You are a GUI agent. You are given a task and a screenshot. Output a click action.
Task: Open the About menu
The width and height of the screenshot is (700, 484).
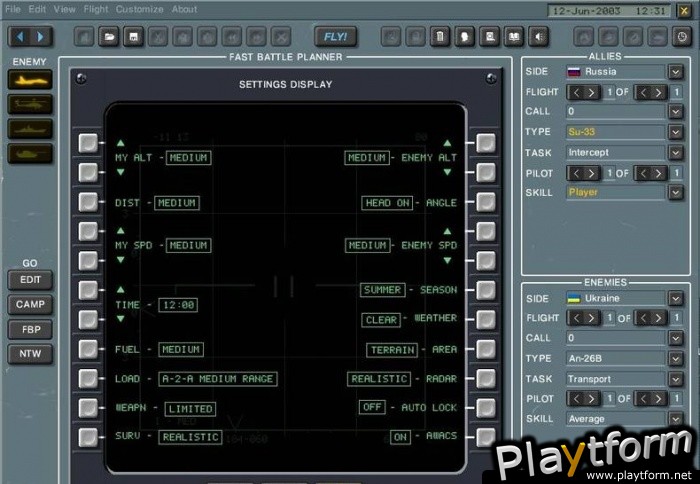[x=184, y=9]
